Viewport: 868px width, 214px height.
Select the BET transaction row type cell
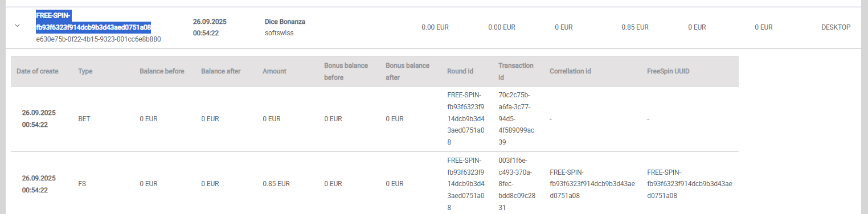pyautogui.click(x=84, y=119)
